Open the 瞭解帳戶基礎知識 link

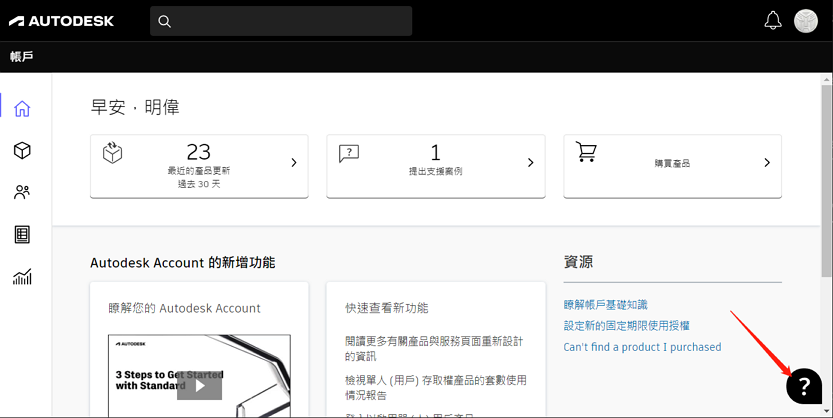[606, 305]
